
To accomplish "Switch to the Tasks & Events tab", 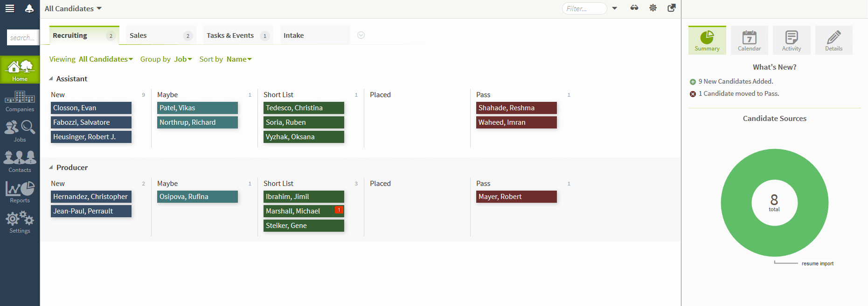I will (238, 36).
